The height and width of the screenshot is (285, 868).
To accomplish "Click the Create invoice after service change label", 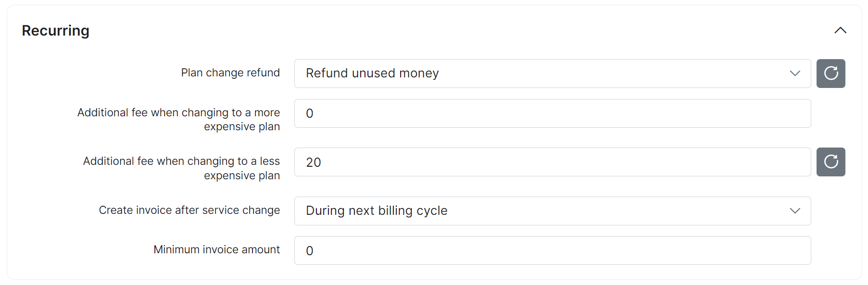I will pos(189,210).
